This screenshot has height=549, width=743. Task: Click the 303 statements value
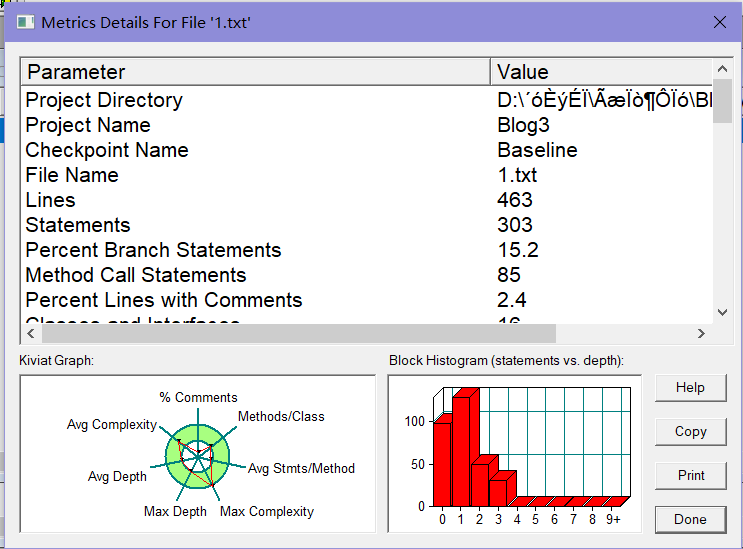[x=515, y=225]
